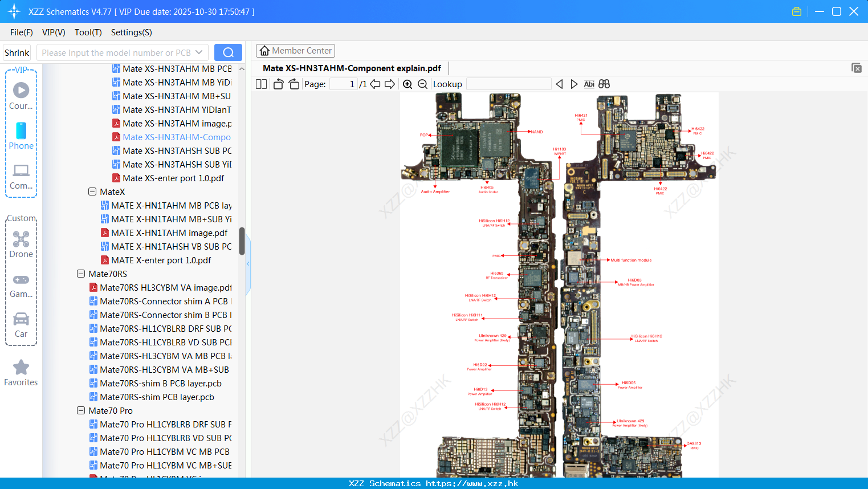The width and height of the screenshot is (868, 489).
Task: Click the Lookup text field
Action: 509,84
